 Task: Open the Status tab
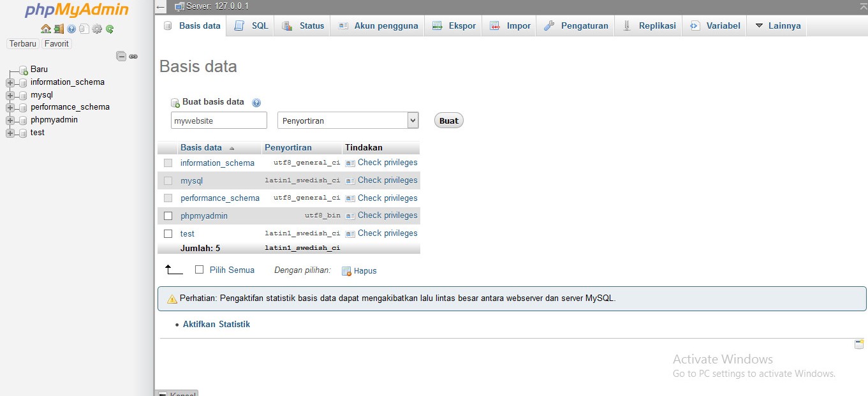(303, 26)
